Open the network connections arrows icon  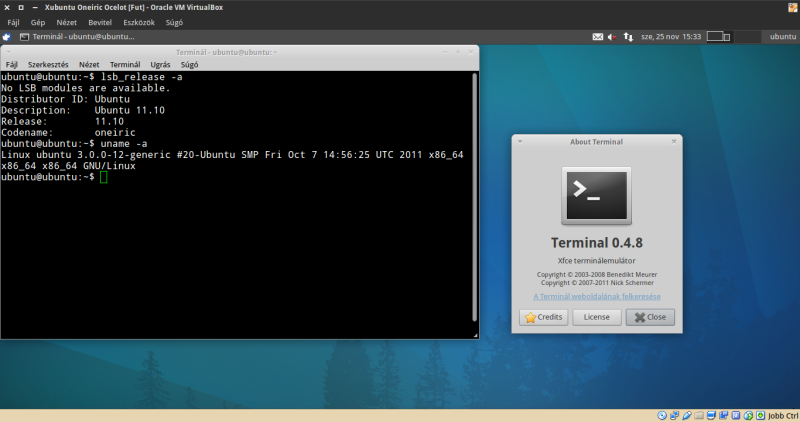pyautogui.click(x=628, y=37)
